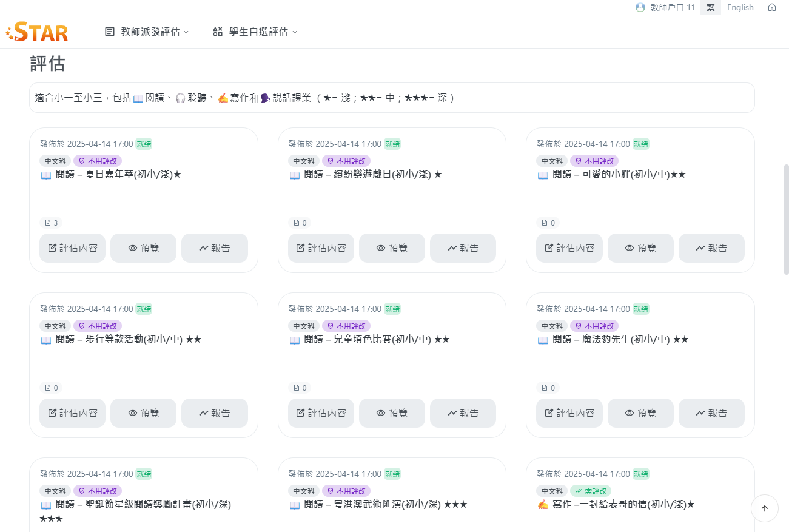Preview the 夏日嘉年華 reading assessment
Viewport: 789px width, 532px height.
(143, 248)
